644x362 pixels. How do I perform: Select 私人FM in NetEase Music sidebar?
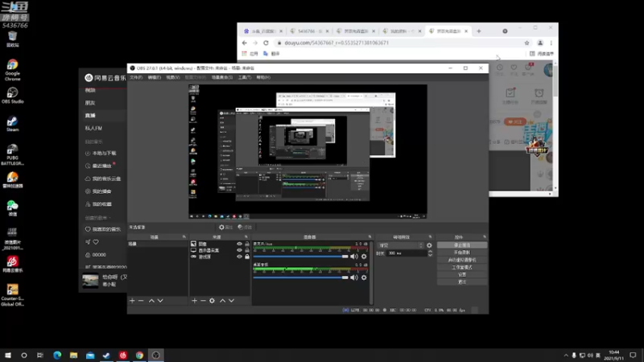click(93, 128)
